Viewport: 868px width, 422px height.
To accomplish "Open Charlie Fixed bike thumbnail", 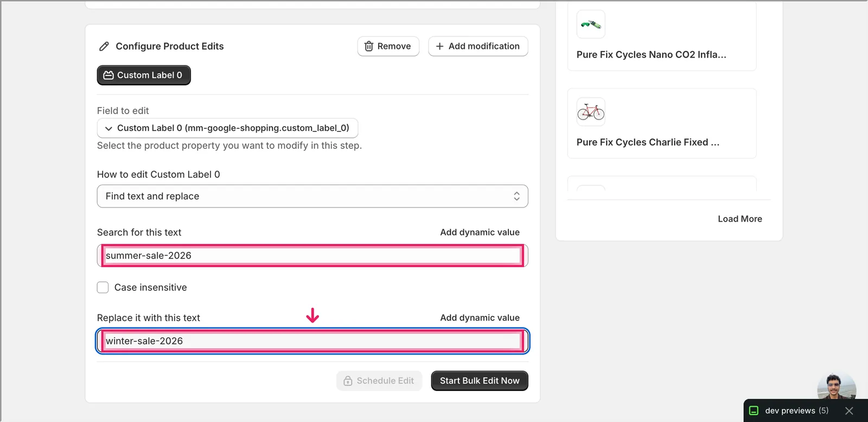I will [591, 112].
